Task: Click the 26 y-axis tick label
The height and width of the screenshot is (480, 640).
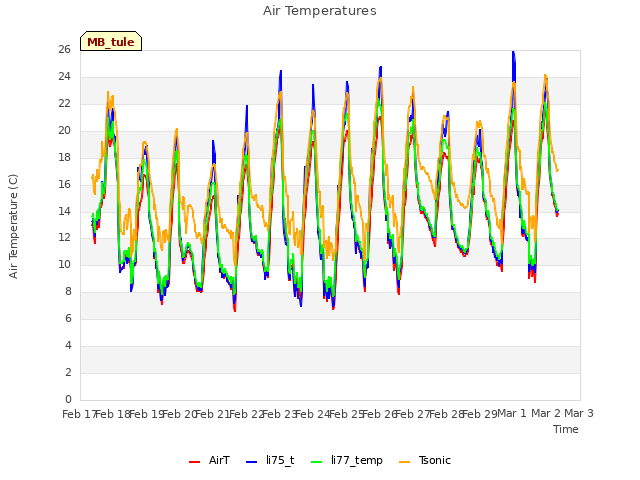Action: coord(64,50)
